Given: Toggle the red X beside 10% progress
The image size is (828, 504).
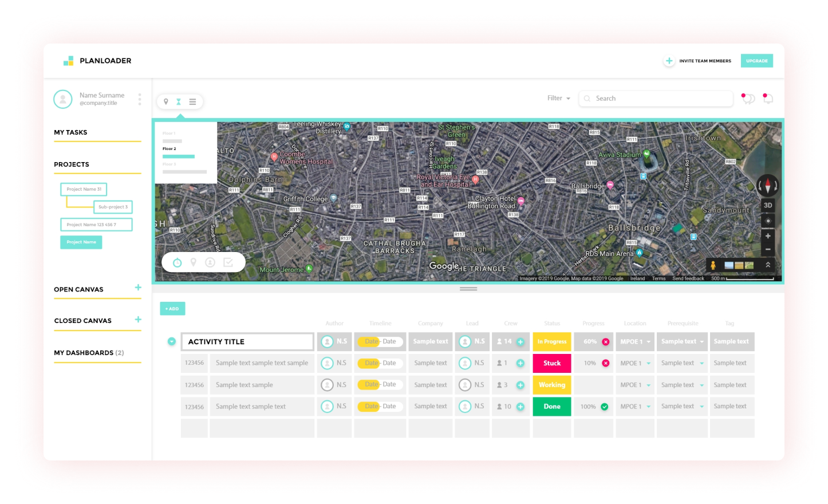Looking at the screenshot, I should coord(605,363).
